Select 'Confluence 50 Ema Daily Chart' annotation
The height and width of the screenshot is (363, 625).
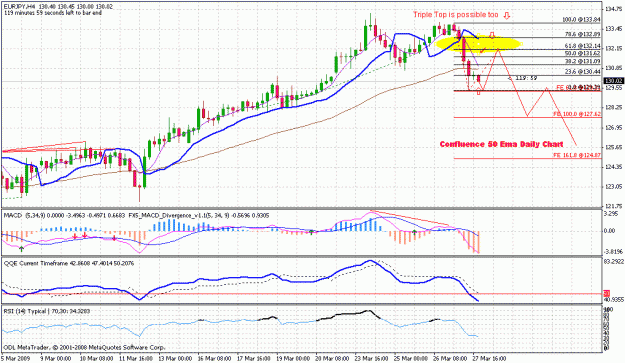(501, 144)
